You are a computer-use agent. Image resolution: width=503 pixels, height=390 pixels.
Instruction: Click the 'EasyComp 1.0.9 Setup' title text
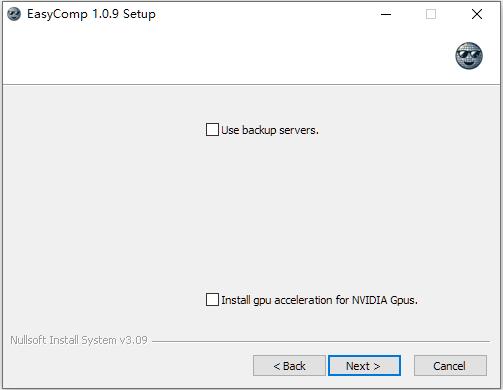pos(91,14)
